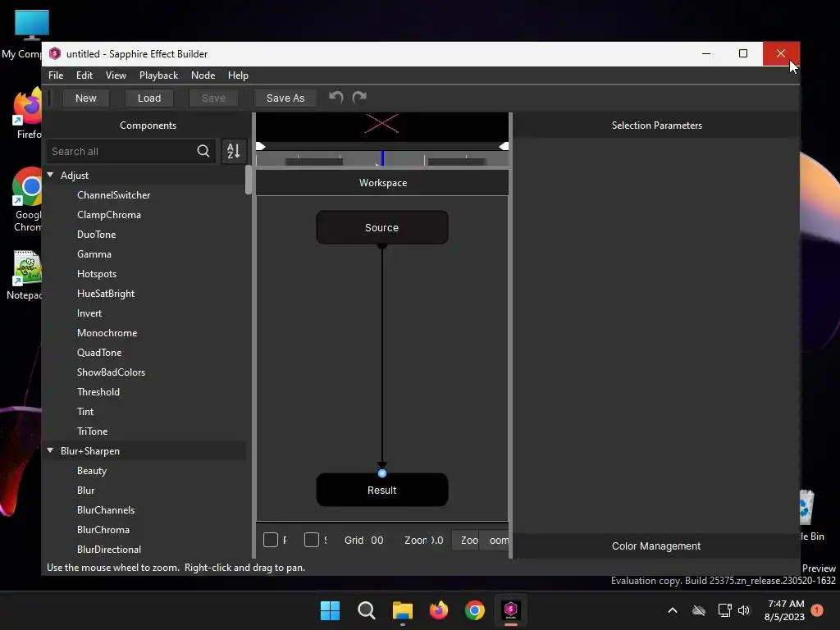Viewport: 840px width, 630px height.
Task: Select the Recycle Bin desktop icon
Action: [810, 514]
